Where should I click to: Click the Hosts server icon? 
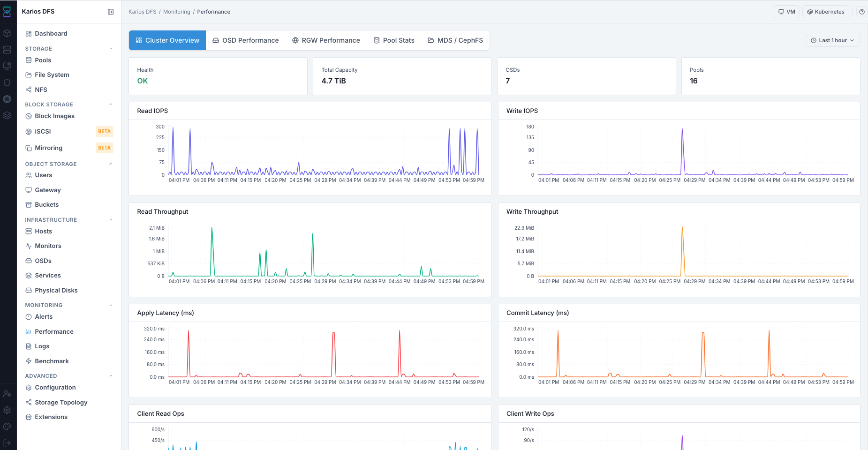(x=29, y=232)
